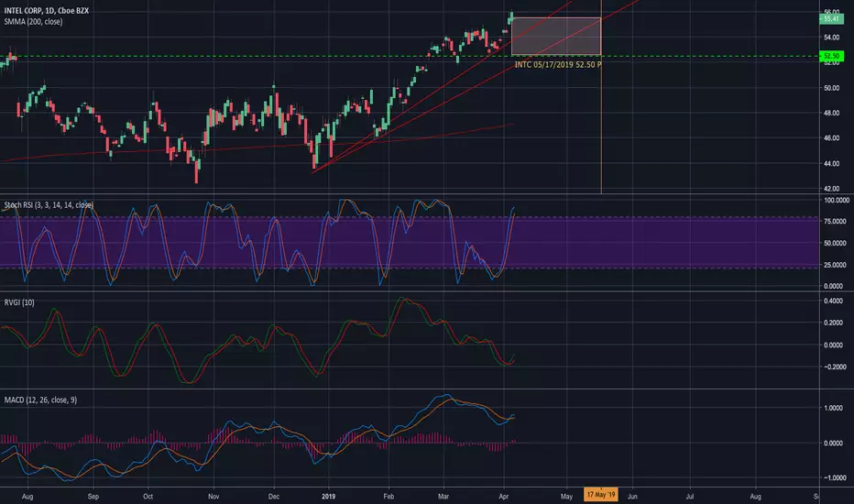Click the May label on the time axis
This screenshot has width=854, height=504.
(x=566, y=497)
